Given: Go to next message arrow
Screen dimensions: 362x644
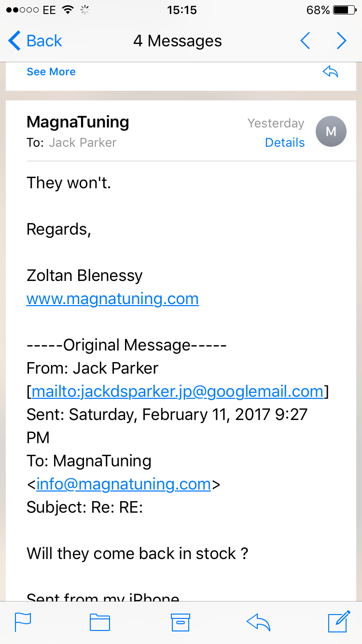Looking at the screenshot, I should click(341, 41).
